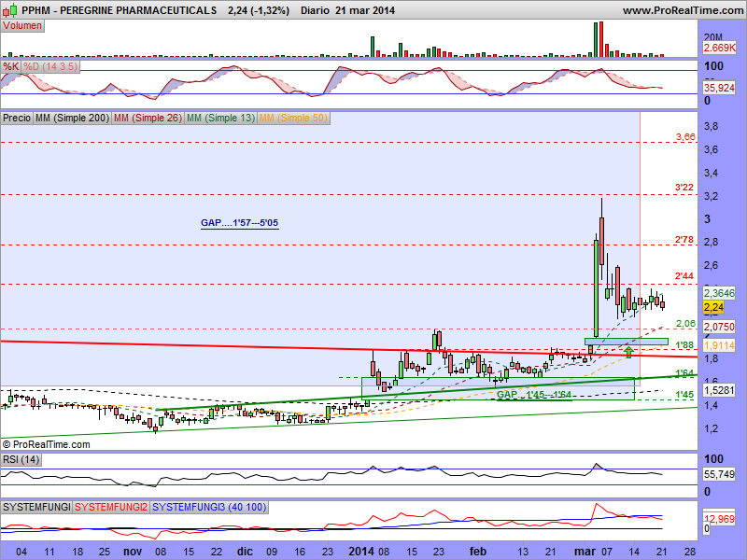Select the MM (Simple 13) moving average label
The width and height of the screenshot is (747, 560).
(220, 118)
